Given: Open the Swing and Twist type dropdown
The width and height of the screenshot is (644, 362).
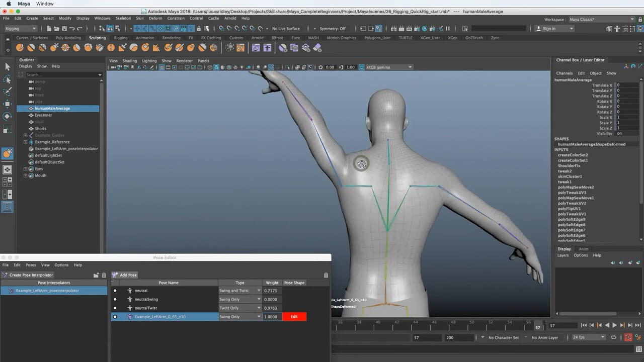Looking at the screenshot, I should click(240, 291).
